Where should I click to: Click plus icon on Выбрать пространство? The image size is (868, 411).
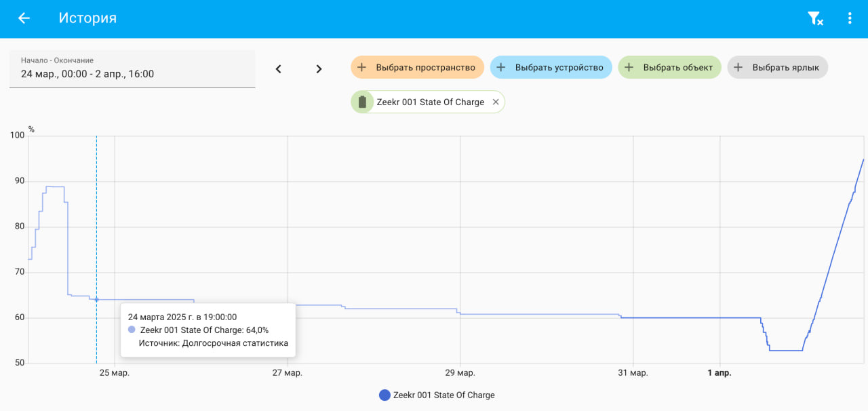click(362, 67)
